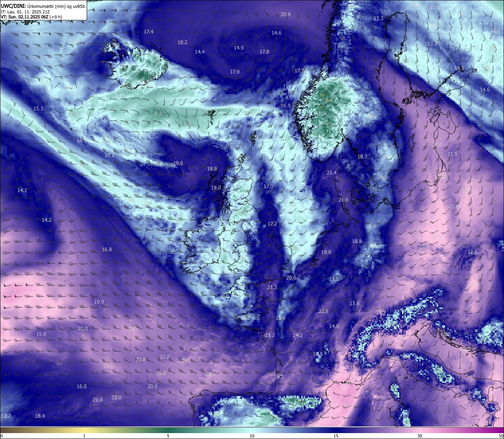This screenshot has width=504, height=439.
Task: Click the 22.8 value in the Bay of Biscay area
Action: 141,360
